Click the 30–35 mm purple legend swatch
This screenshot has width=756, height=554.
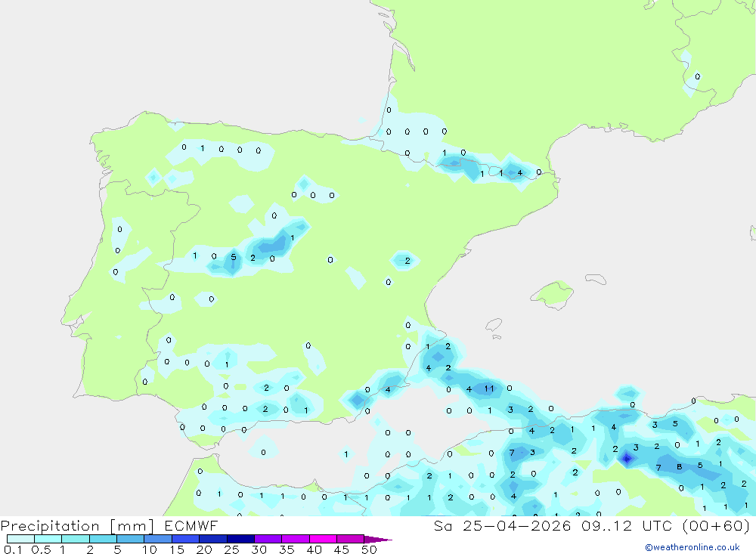(x=268, y=539)
